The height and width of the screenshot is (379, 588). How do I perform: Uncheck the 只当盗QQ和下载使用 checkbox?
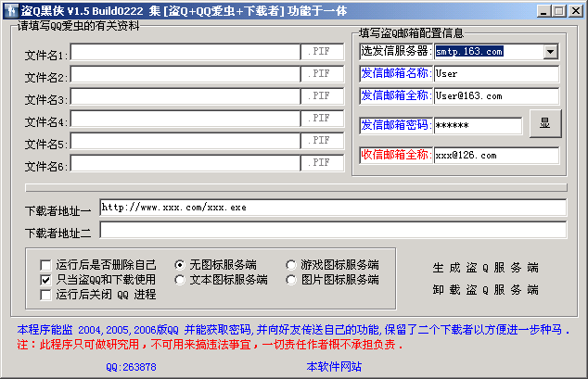[45, 279]
